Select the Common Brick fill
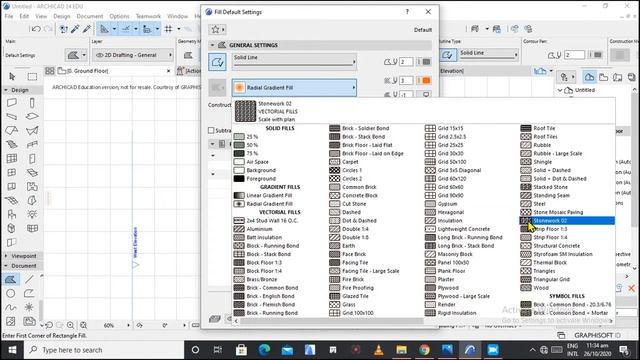Viewport: 640px width, 360px height. 353,187
